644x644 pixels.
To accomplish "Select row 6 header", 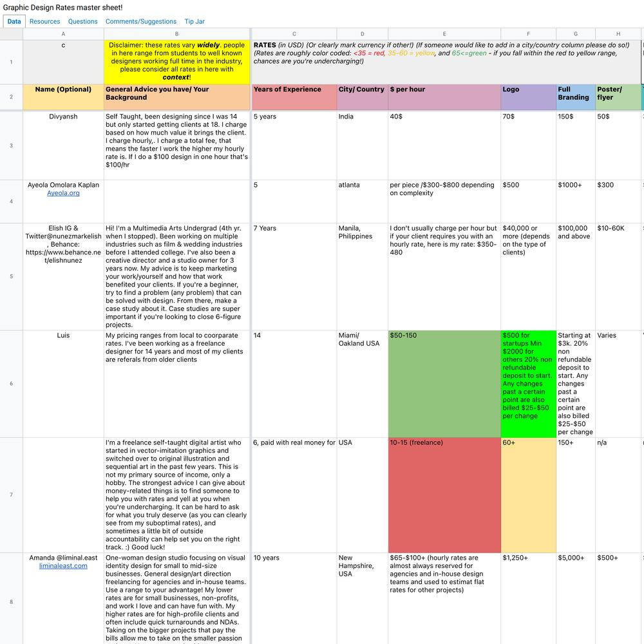I will coord(12,384).
